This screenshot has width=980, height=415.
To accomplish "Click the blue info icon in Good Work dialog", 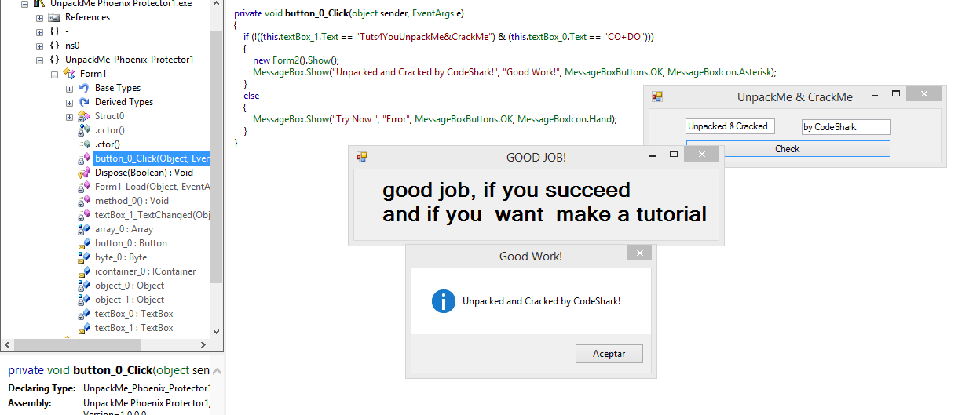I will click(x=444, y=301).
